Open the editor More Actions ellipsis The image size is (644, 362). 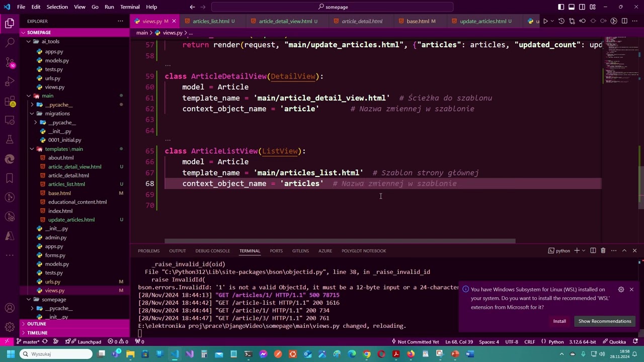click(x=635, y=21)
